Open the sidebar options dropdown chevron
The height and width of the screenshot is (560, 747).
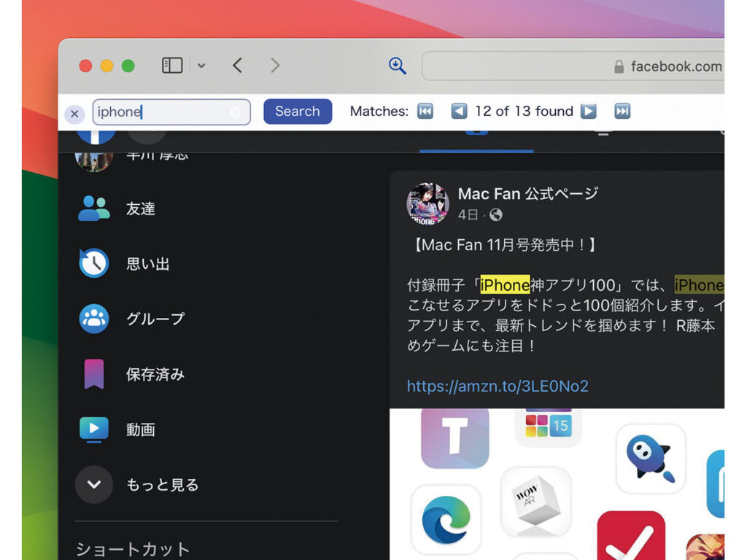[201, 66]
